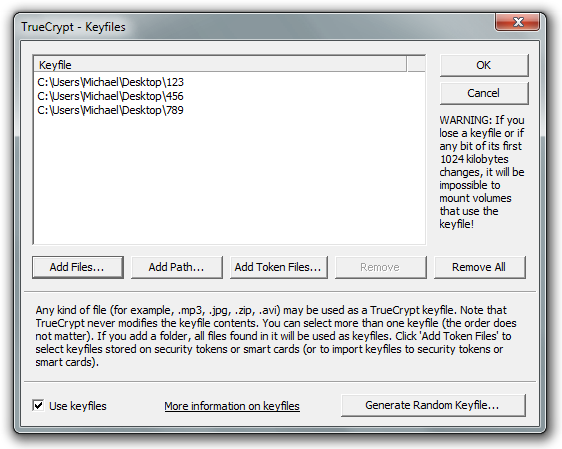Click Add Token Files button
This screenshot has width=562, height=449.
tap(278, 267)
